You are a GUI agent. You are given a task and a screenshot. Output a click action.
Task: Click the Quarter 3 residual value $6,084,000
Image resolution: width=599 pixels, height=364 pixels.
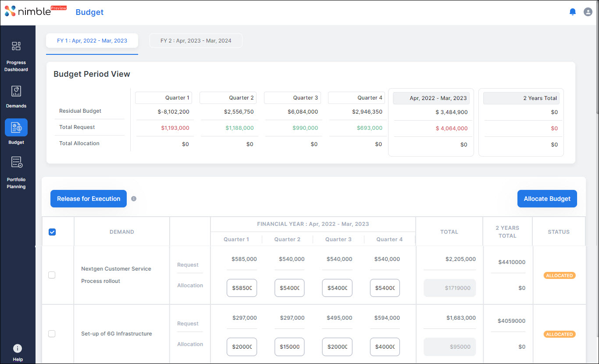pyautogui.click(x=303, y=112)
